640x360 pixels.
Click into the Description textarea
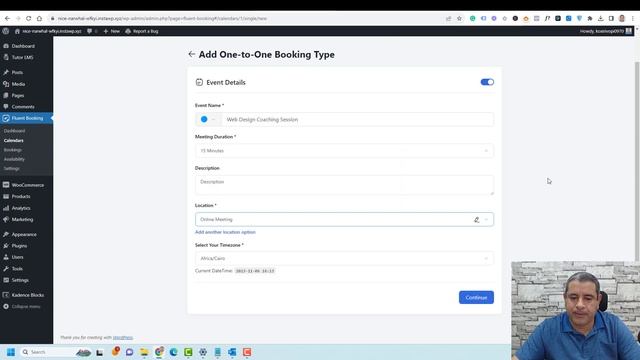pyautogui.click(x=344, y=185)
